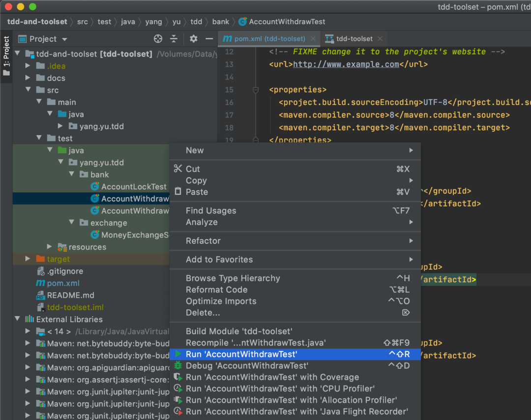Select AccountLockTest in project tree
This screenshot has height=420, width=531.
pyautogui.click(x=134, y=186)
